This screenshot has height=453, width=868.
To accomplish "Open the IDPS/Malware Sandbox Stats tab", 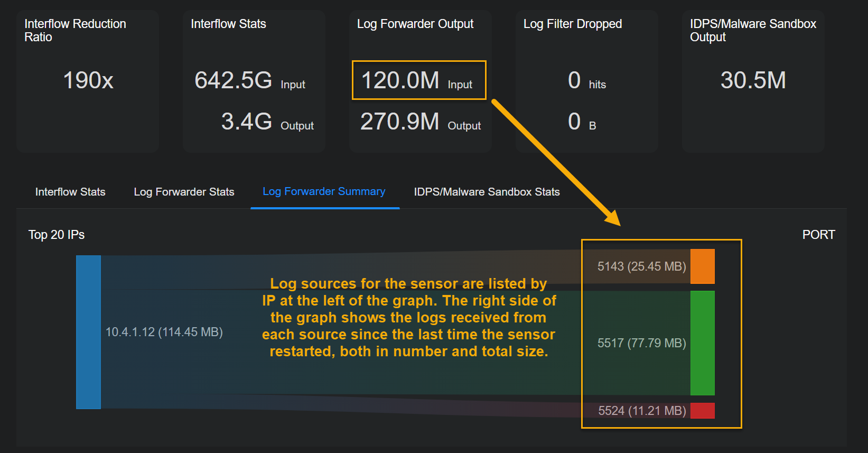I will pos(487,192).
